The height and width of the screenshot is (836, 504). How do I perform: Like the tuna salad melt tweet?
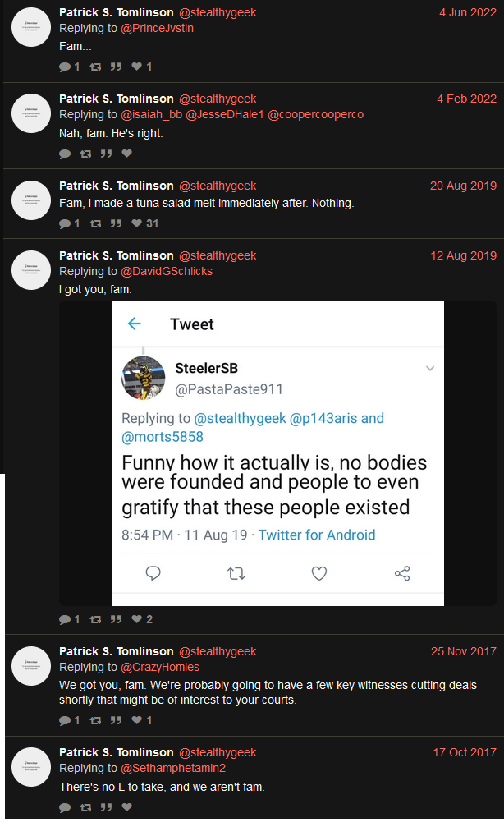137,223
